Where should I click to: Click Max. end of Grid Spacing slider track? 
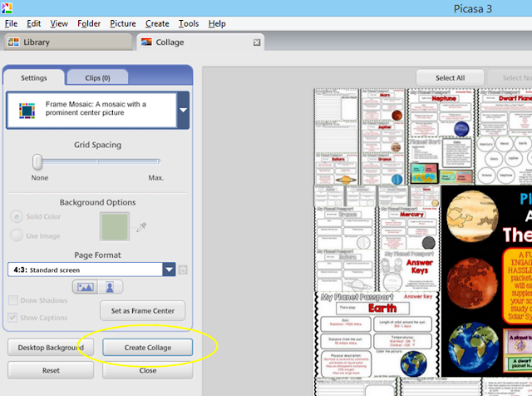(x=158, y=161)
